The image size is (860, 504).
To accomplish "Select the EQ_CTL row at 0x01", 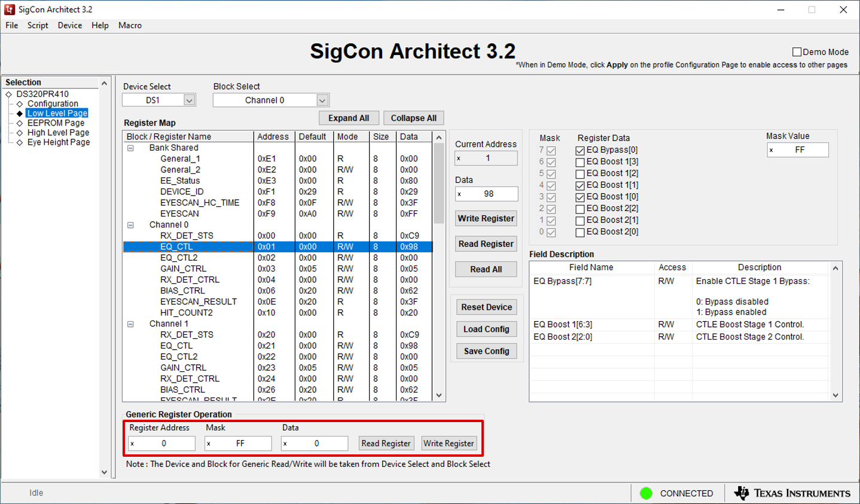I will coord(277,247).
